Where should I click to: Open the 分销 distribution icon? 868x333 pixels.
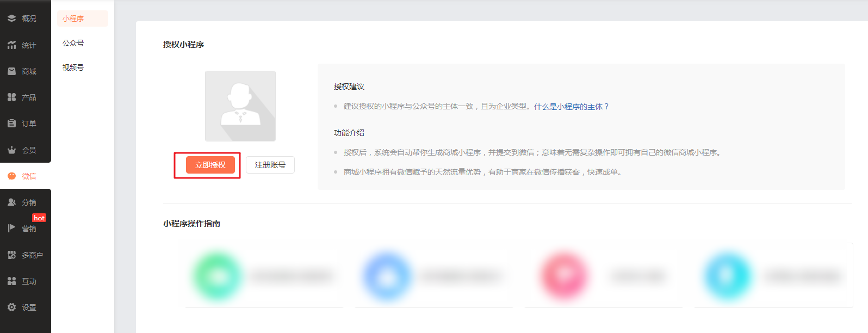[x=11, y=202]
